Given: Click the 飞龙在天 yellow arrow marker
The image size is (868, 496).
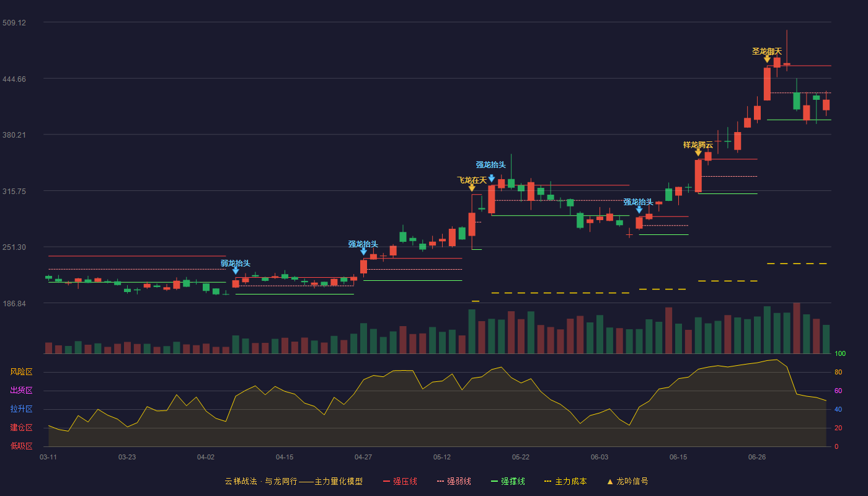Looking at the screenshot, I should pos(472,188).
